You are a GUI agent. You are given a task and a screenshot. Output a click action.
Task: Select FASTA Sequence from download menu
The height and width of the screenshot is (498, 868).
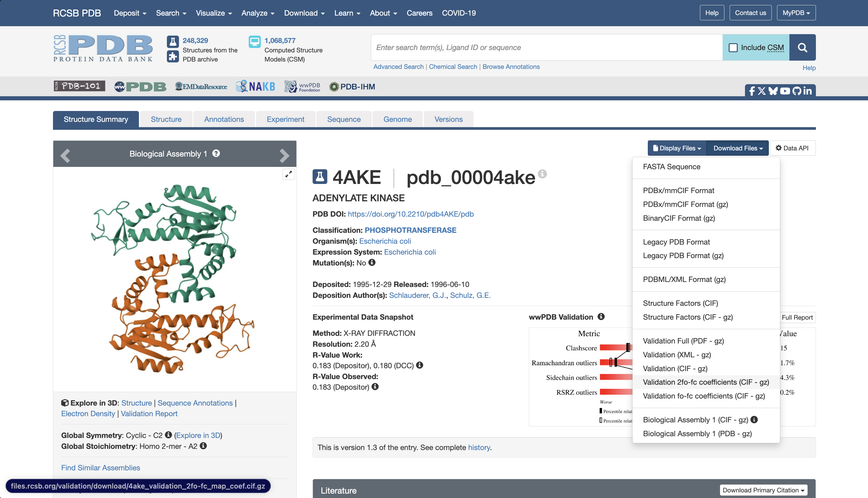pyautogui.click(x=671, y=167)
